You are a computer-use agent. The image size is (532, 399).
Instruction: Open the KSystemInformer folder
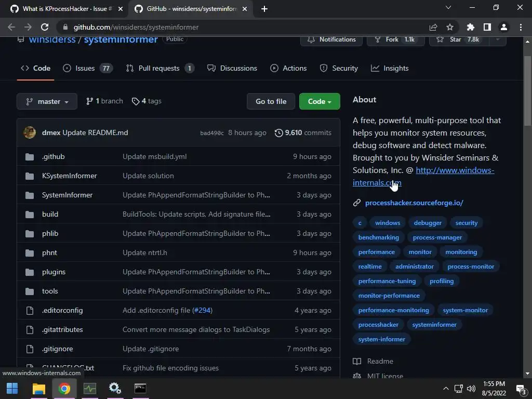[x=69, y=176]
